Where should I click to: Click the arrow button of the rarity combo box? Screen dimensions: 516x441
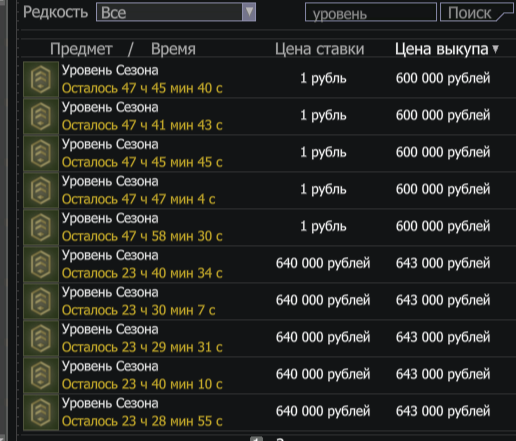(249, 12)
